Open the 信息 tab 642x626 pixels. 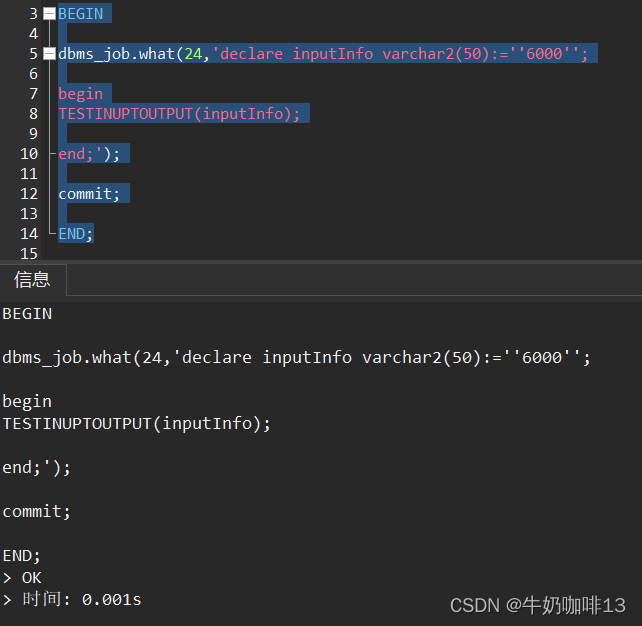32,280
